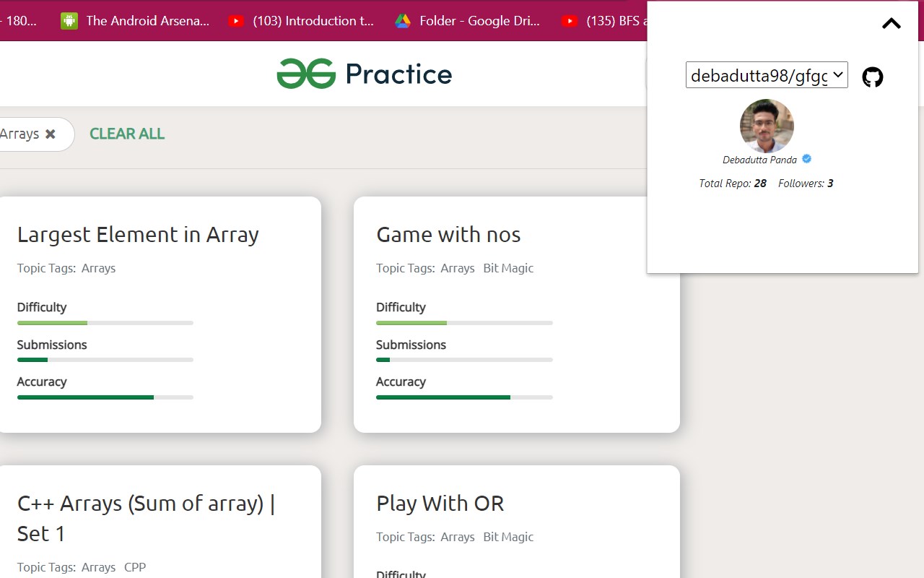Click the Total Repo: 28 text

[733, 184]
